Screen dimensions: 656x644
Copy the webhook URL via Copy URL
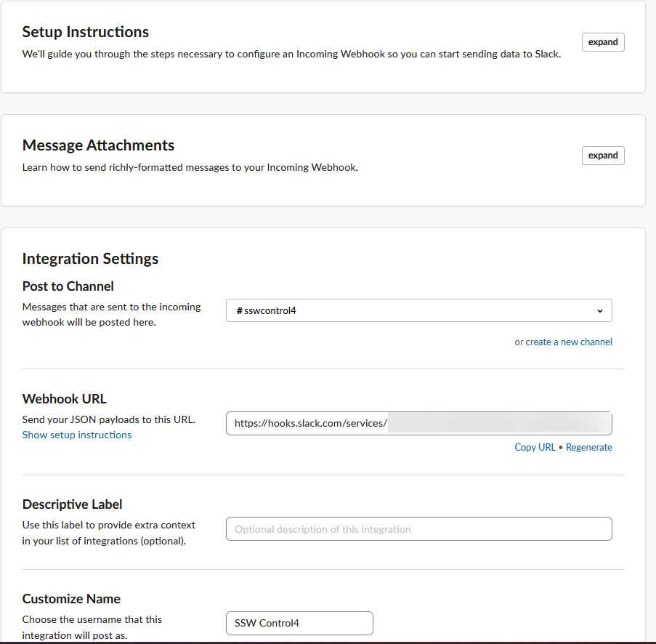pyautogui.click(x=535, y=447)
